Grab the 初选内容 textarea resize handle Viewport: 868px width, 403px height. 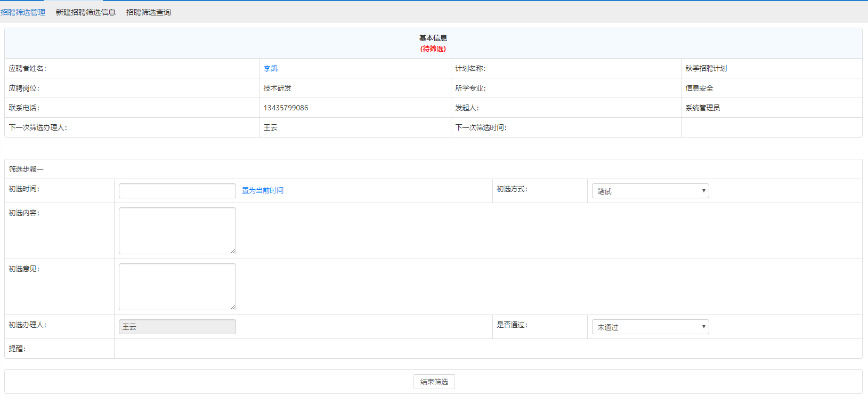tap(233, 251)
